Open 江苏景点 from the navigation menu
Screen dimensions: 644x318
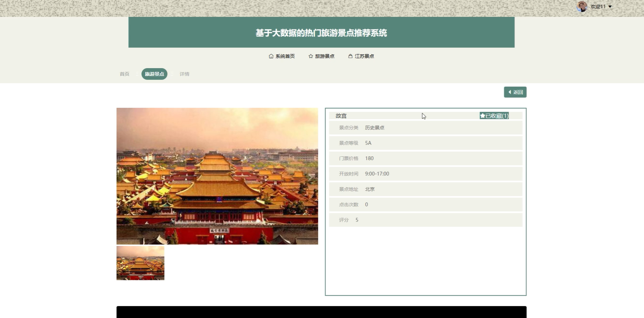pos(365,56)
